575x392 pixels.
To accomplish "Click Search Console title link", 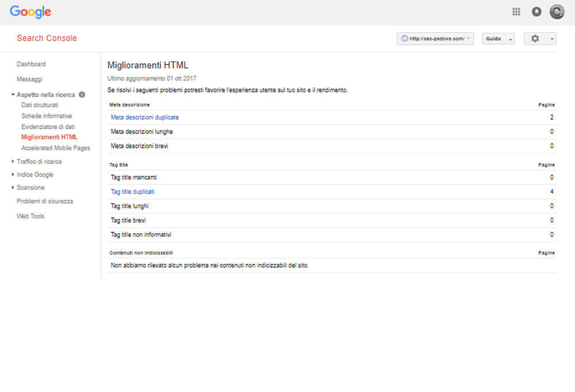I will (x=47, y=38).
